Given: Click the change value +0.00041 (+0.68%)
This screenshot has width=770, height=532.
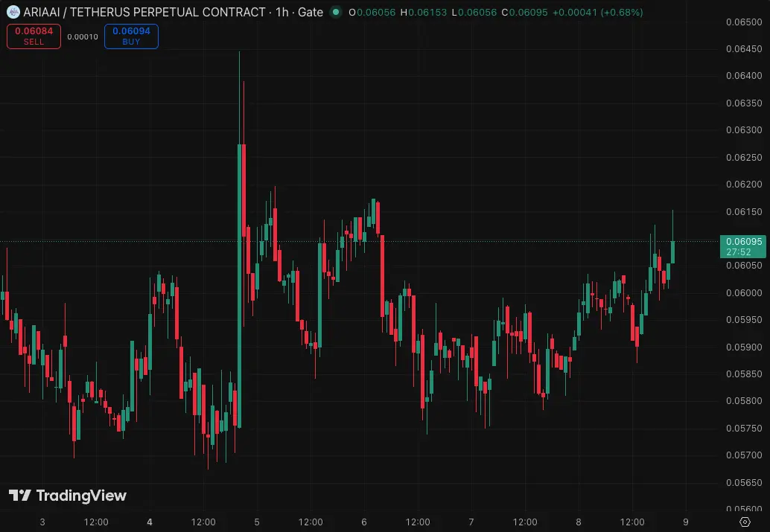Looking at the screenshot, I should click(x=598, y=12).
